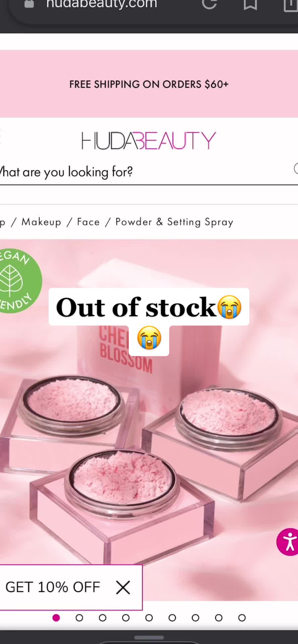Select the fifth carousel dot
298x644 pixels.
(x=149, y=618)
